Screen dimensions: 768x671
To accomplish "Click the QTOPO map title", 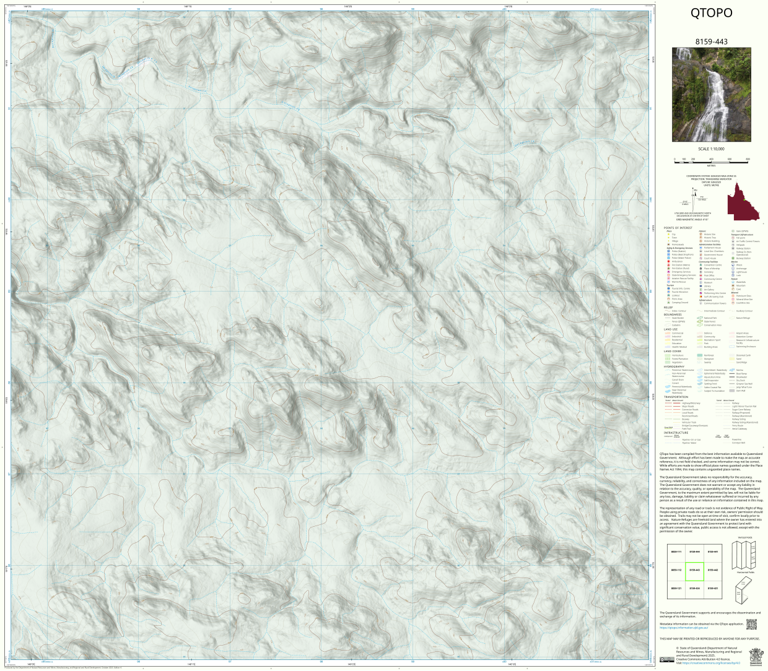I will point(711,13).
